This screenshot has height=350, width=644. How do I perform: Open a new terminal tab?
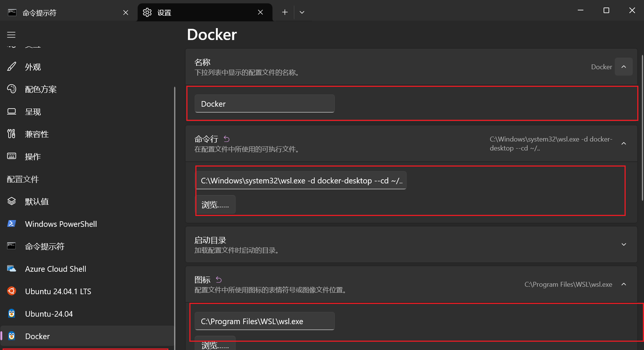point(284,12)
